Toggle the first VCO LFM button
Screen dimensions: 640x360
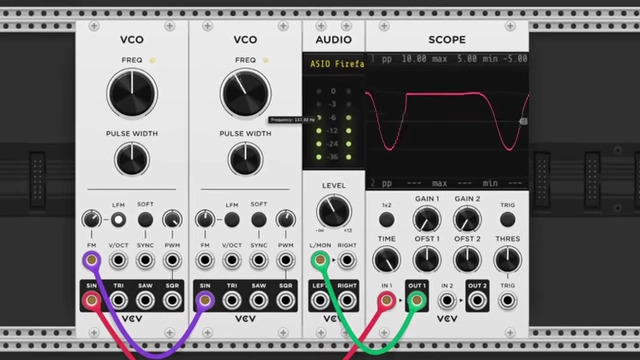point(118,220)
